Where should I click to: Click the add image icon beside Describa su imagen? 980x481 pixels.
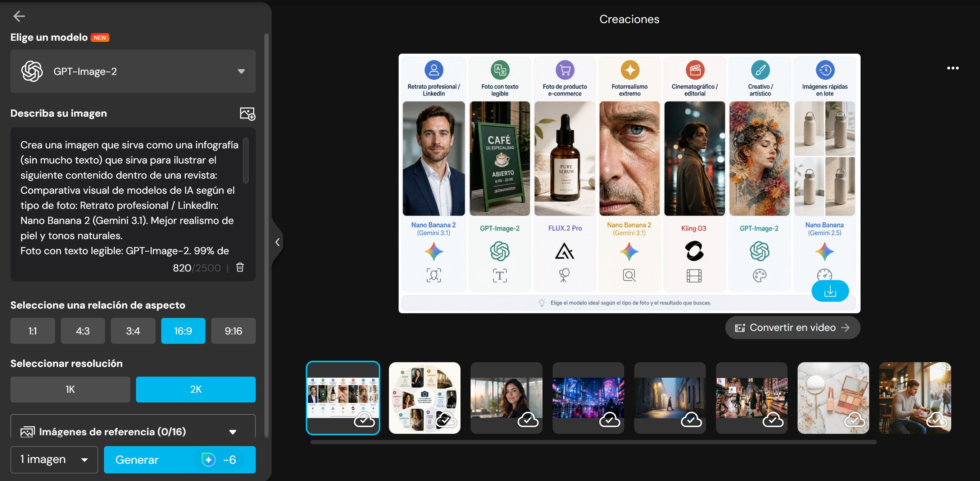click(x=247, y=113)
